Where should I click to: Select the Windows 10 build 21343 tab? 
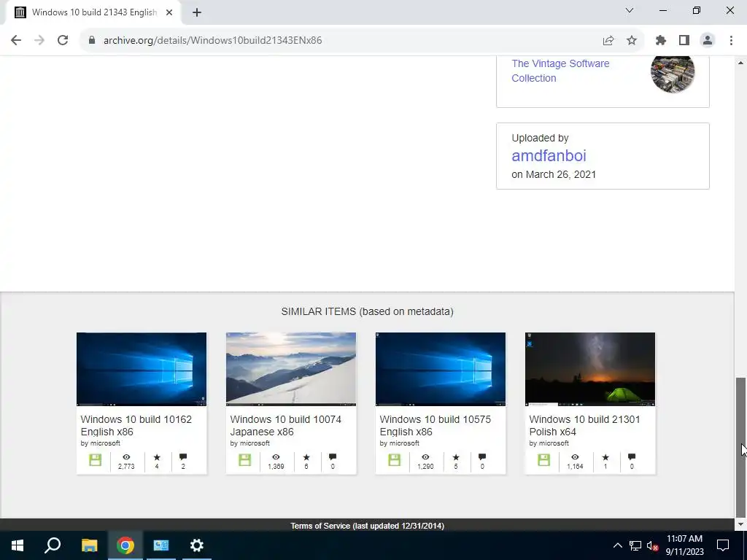click(94, 12)
